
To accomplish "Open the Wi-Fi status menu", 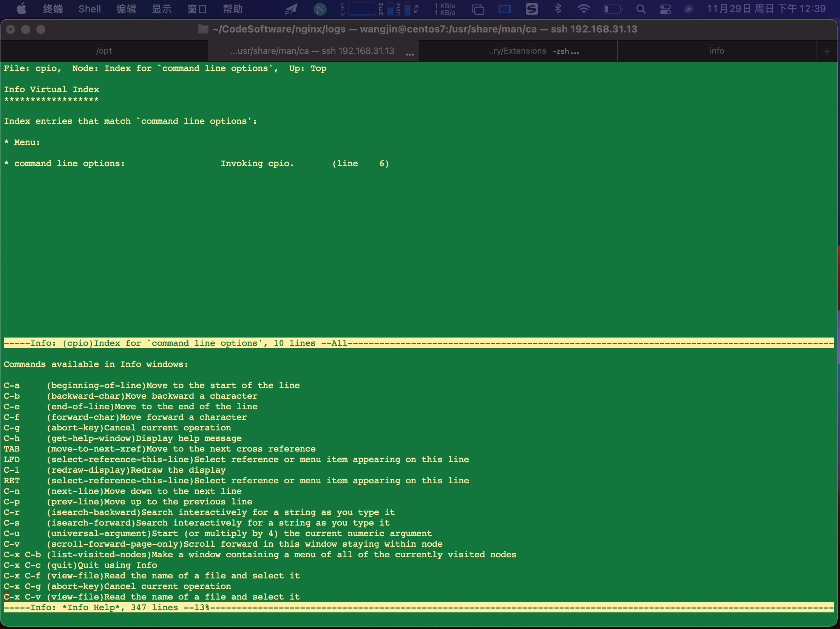I will [583, 9].
